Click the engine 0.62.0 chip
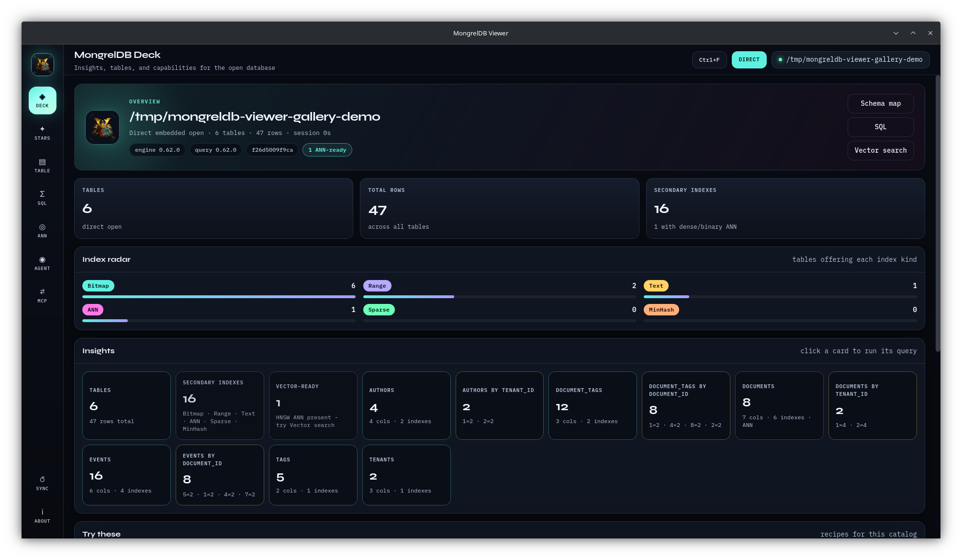962x560 pixels. pyautogui.click(x=157, y=150)
